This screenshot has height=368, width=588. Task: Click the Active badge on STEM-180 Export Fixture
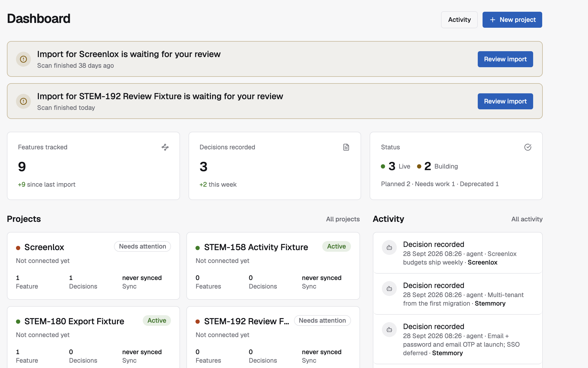157,321
